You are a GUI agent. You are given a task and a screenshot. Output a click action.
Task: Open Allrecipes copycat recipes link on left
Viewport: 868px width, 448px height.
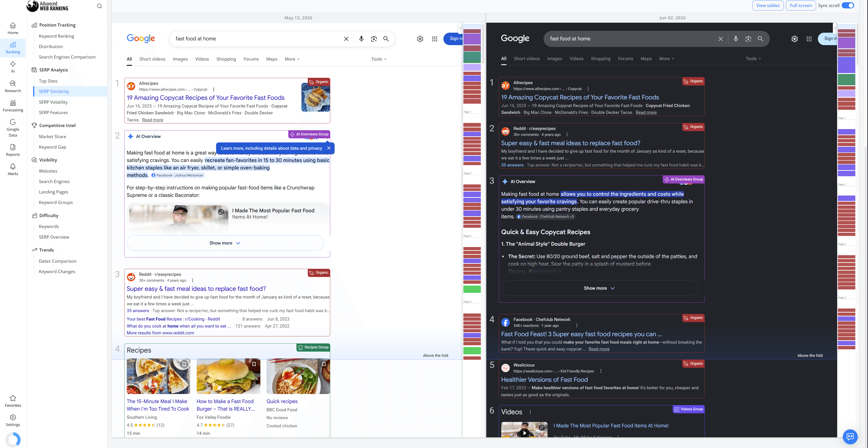[x=205, y=98]
